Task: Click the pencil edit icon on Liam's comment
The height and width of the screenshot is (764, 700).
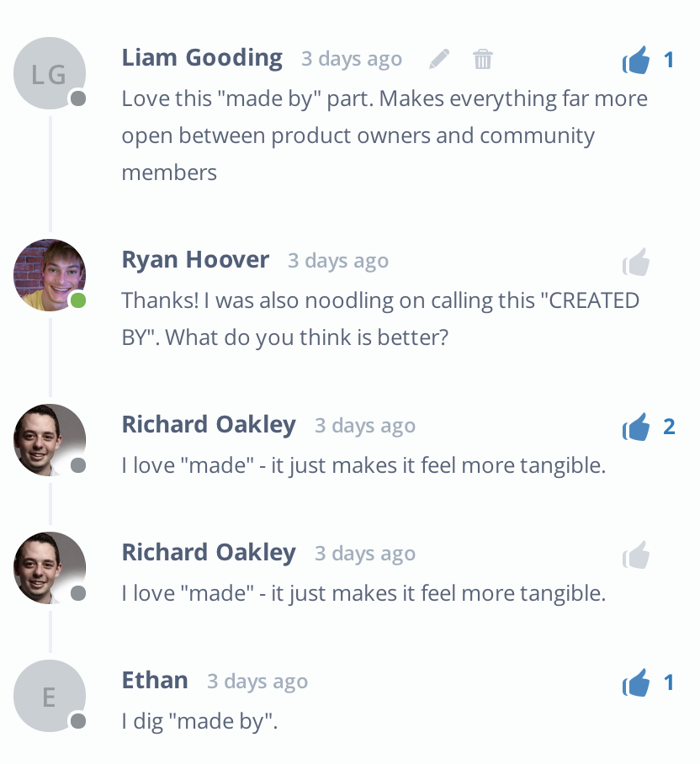Action: pyautogui.click(x=439, y=59)
